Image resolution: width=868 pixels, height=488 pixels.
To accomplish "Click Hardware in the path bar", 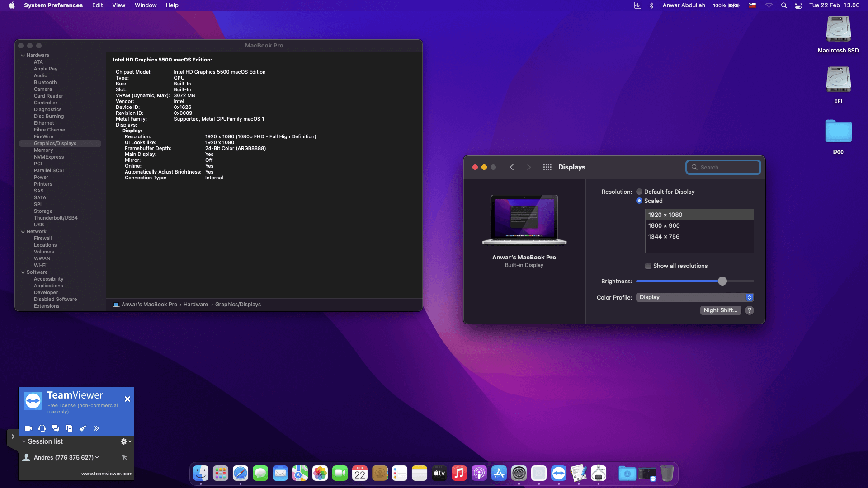I will (196, 305).
